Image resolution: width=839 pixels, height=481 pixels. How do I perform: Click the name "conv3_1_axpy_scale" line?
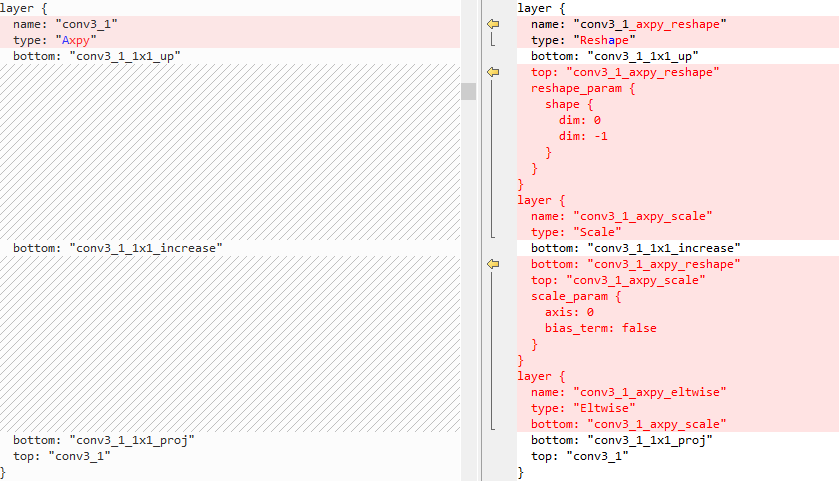pyautogui.click(x=621, y=216)
